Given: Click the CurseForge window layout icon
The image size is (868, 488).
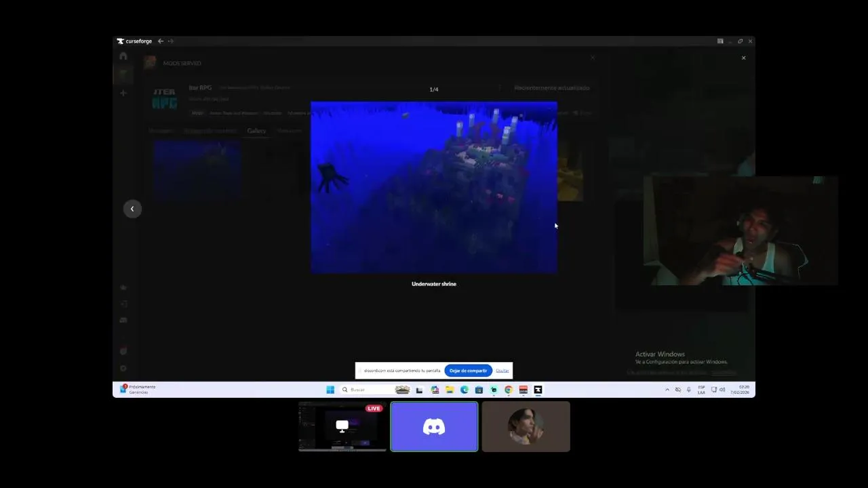Looking at the screenshot, I should (x=720, y=41).
